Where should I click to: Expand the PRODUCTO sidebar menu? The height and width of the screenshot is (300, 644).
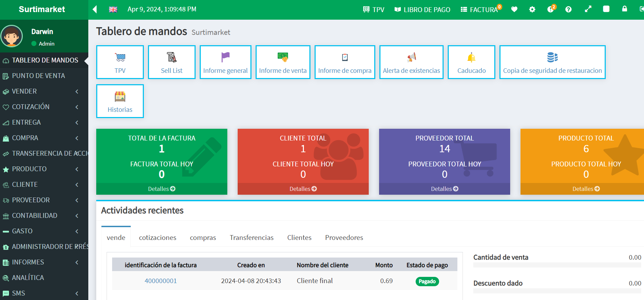pos(44,169)
